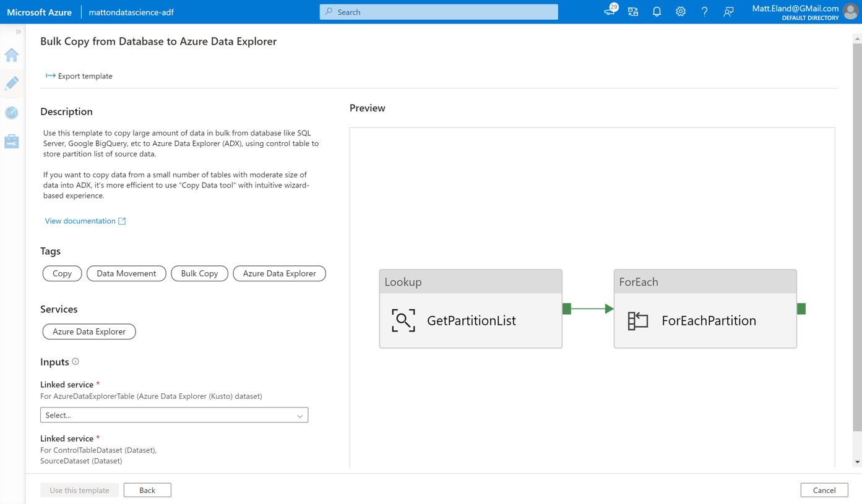Click the external link icon beside documentation
Screen dimensions: 862x504
(x=122, y=221)
